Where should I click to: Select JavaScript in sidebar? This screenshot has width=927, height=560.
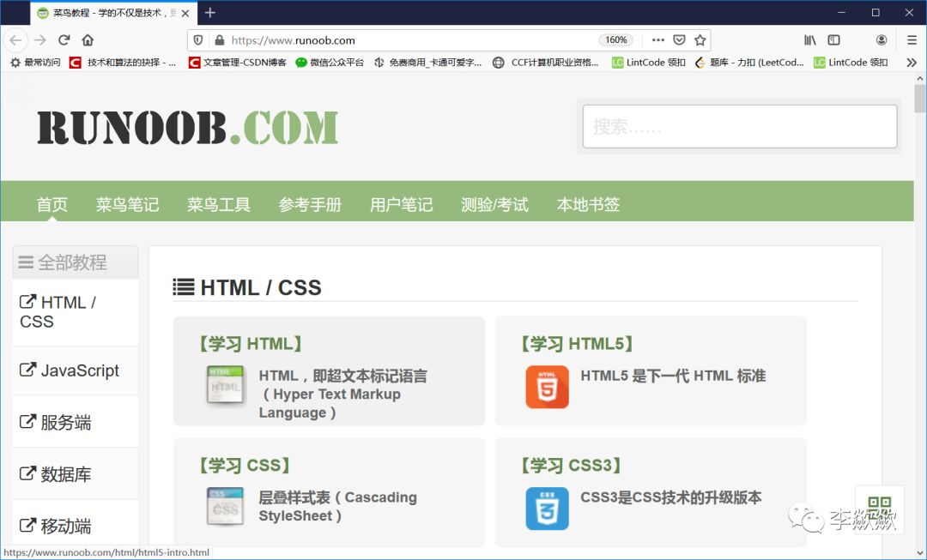[x=75, y=370]
